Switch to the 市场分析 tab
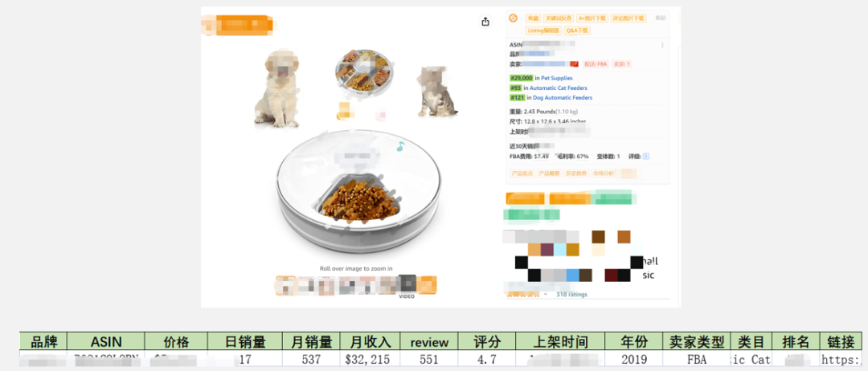The image size is (868, 371). [603, 173]
